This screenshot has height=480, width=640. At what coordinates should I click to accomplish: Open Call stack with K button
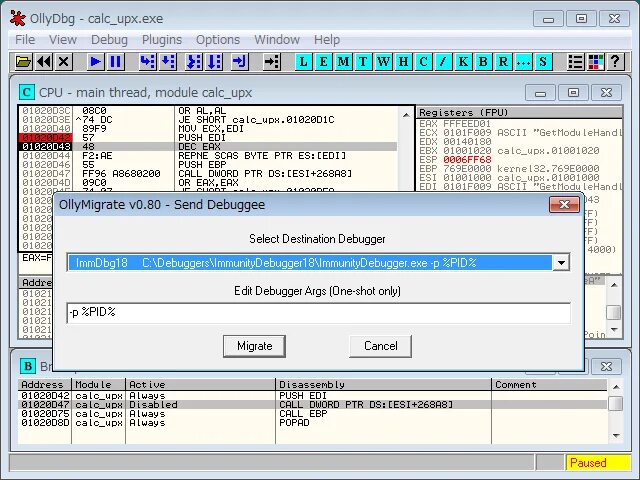463,62
